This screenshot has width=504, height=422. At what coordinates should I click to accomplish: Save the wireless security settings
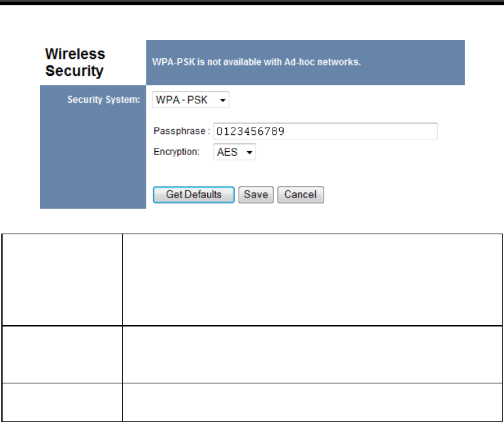256,194
